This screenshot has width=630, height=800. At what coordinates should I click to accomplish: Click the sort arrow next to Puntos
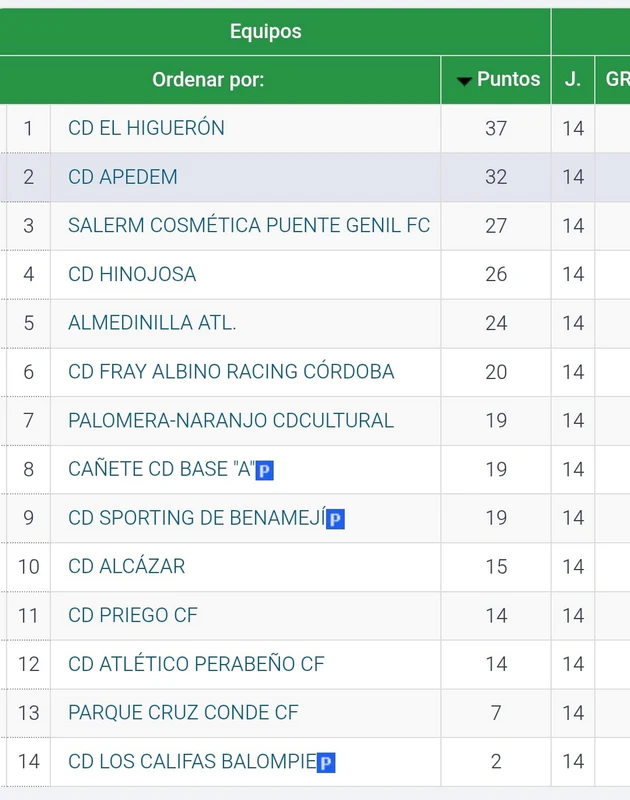464,81
